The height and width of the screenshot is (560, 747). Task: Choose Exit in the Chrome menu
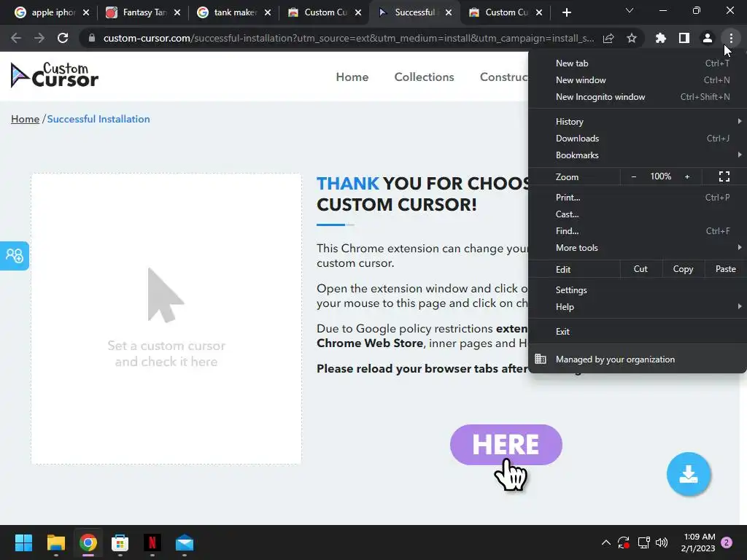point(638,332)
